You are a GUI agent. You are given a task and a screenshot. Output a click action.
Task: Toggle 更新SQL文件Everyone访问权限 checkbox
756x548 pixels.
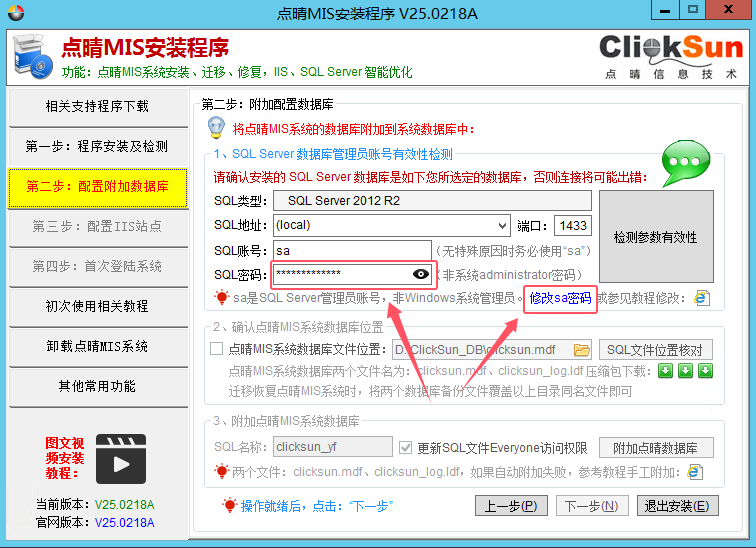(405, 448)
